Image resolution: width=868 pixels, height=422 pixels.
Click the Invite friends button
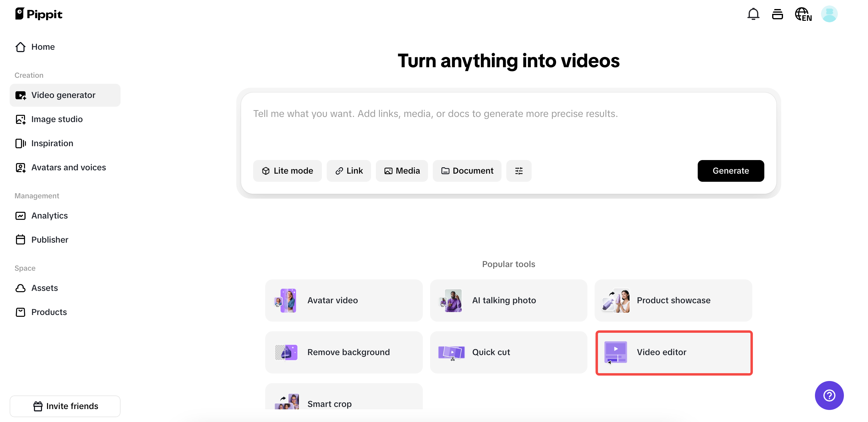click(x=65, y=406)
